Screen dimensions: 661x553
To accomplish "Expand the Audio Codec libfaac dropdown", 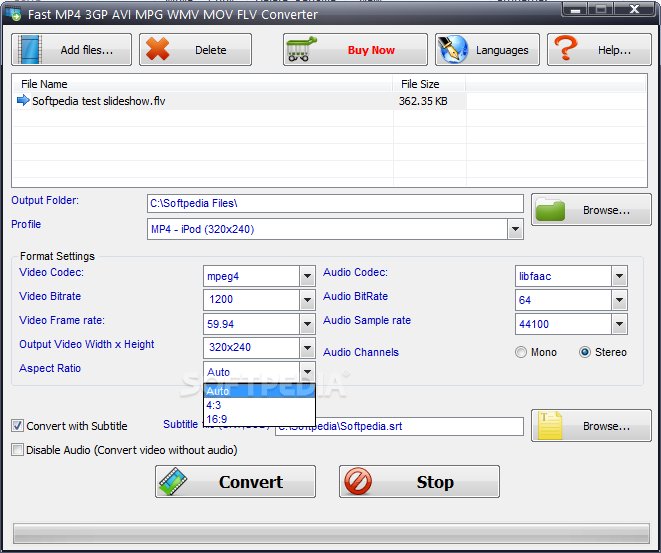I will [x=619, y=276].
